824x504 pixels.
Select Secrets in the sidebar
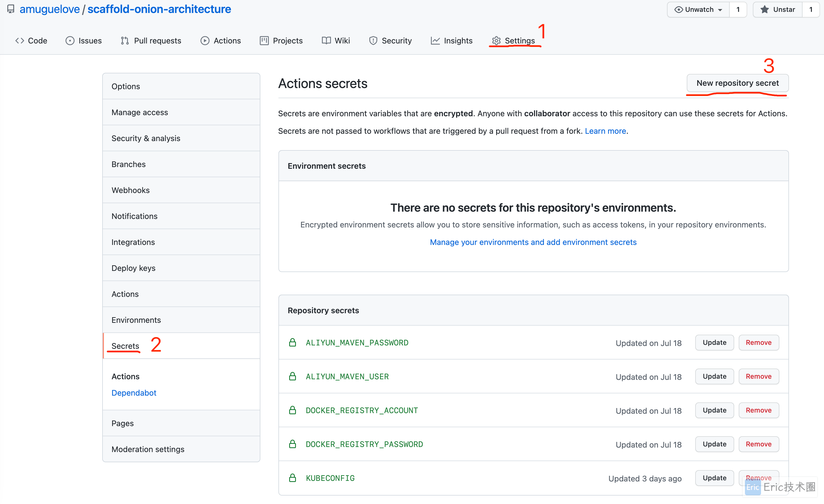click(x=181, y=346)
